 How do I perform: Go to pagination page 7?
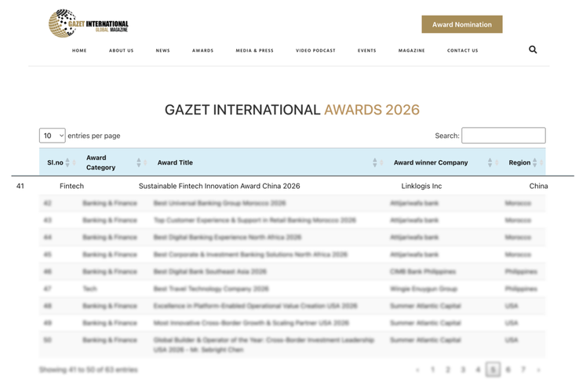pos(523,369)
